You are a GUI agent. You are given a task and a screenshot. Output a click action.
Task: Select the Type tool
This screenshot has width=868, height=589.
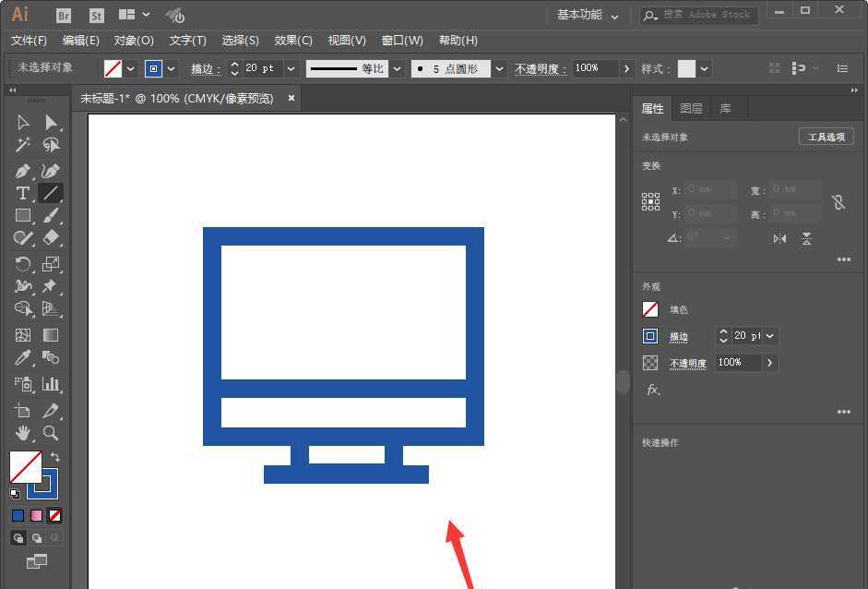pyautogui.click(x=23, y=193)
